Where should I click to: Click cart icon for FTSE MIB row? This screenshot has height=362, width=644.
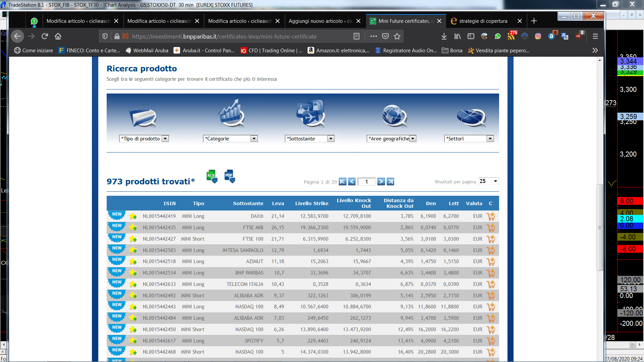491,228
